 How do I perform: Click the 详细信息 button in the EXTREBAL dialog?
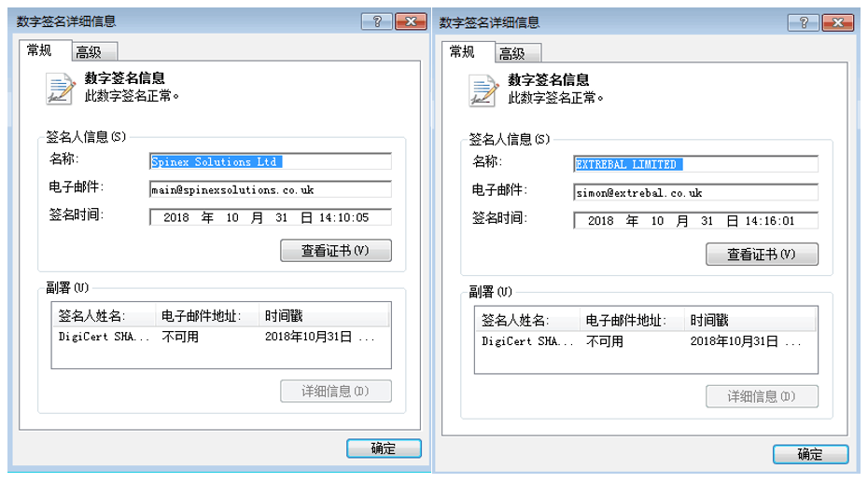pyautogui.click(x=762, y=396)
